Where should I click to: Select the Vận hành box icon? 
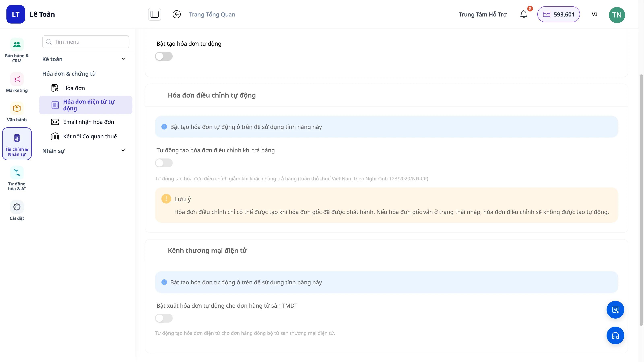(x=17, y=108)
